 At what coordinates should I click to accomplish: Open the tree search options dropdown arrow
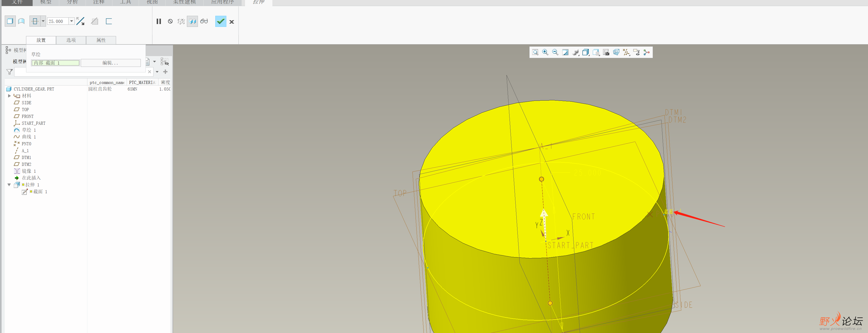(x=157, y=72)
